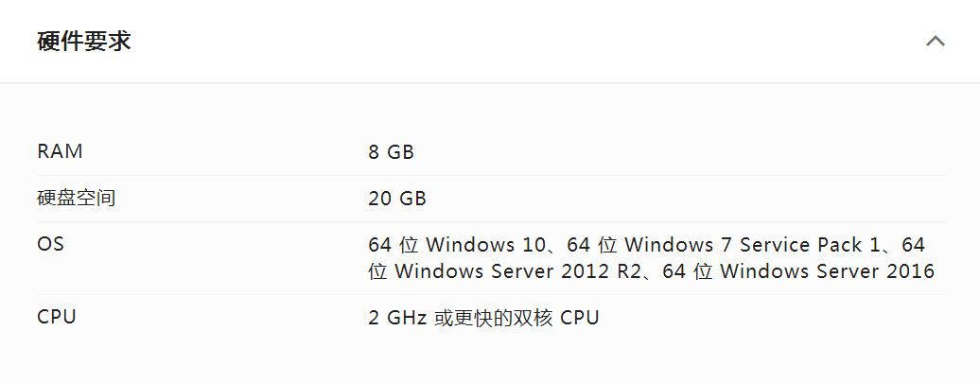Click the text 64 位 Windows 10
Screen dimensions: 980x383
coord(457,244)
